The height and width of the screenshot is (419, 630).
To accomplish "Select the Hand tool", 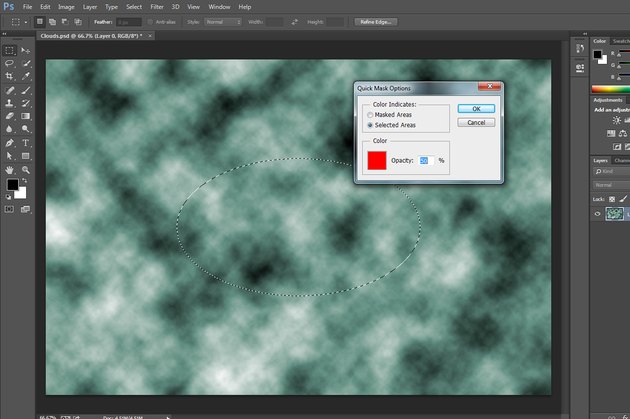I will (x=10, y=170).
